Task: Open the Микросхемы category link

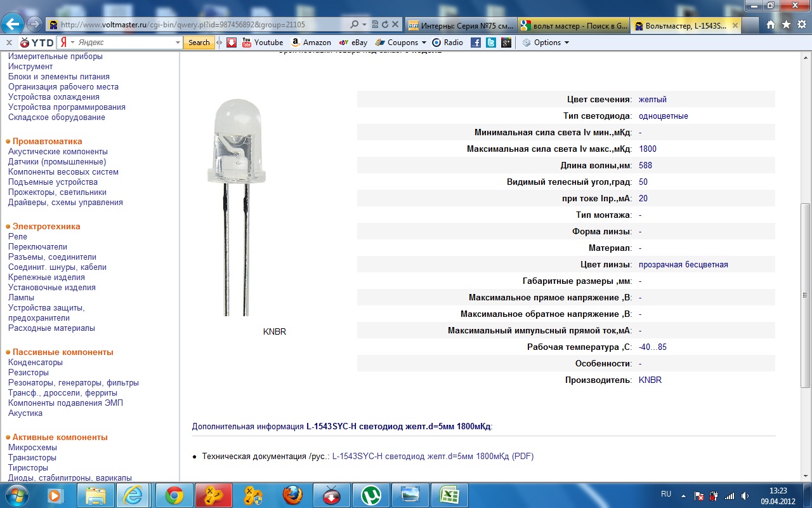Action: tap(32, 447)
